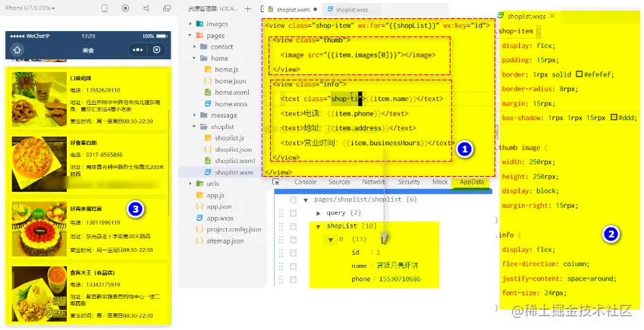644x330 pixels.
Task: Select the AppData devtools tab
Action: pos(472,181)
